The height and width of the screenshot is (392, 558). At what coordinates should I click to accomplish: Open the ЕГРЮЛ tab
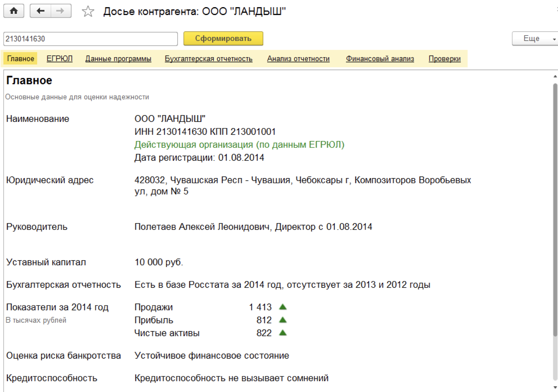(x=59, y=59)
